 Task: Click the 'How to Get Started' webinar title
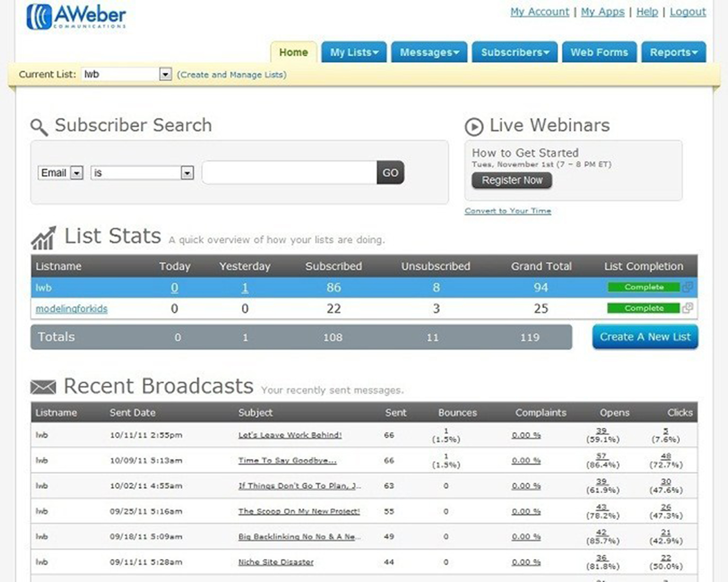point(525,153)
